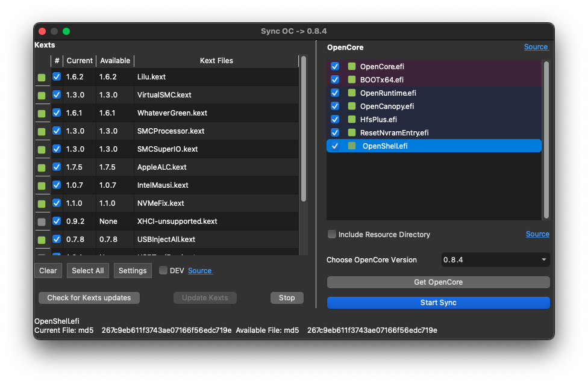The height and width of the screenshot is (384, 588).
Task: Deselect the OpenCanopy.efi checkbox
Action: 335,106
